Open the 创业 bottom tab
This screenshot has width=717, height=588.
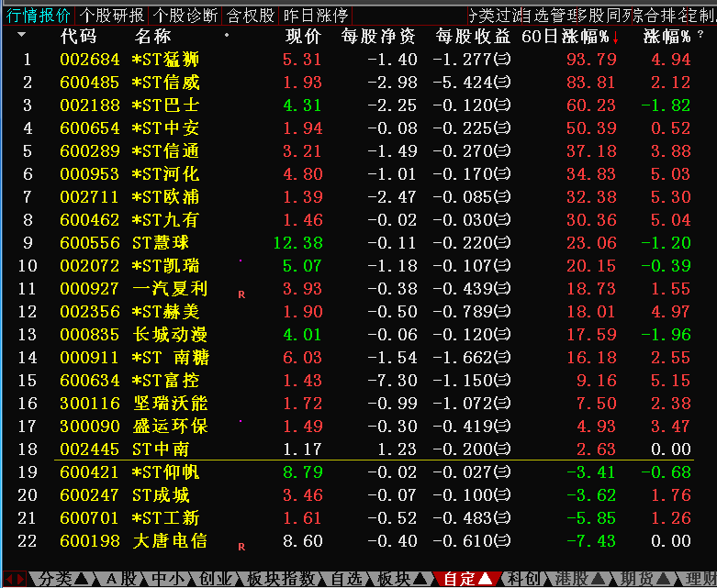point(215,579)
